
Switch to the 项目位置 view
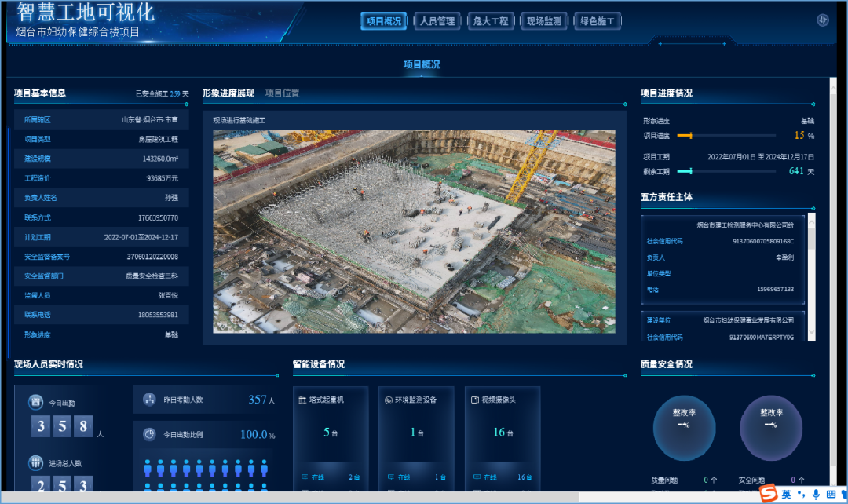pos(282,93)
